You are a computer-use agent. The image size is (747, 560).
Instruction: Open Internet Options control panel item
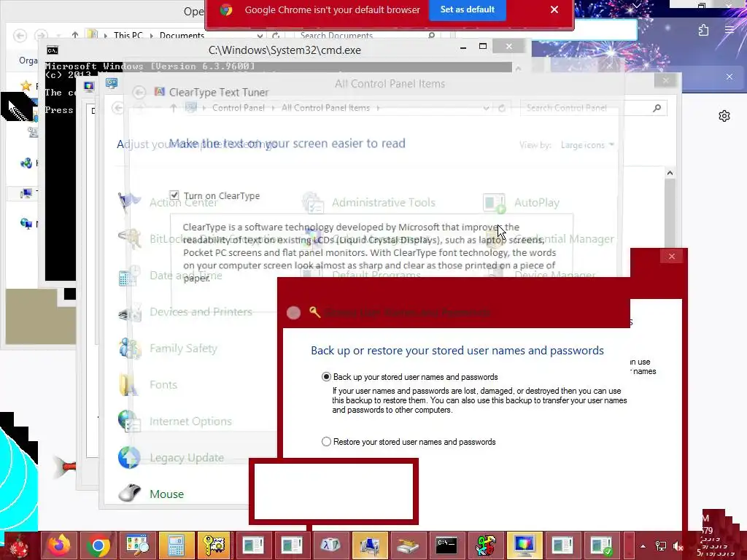tap(190, 421)
